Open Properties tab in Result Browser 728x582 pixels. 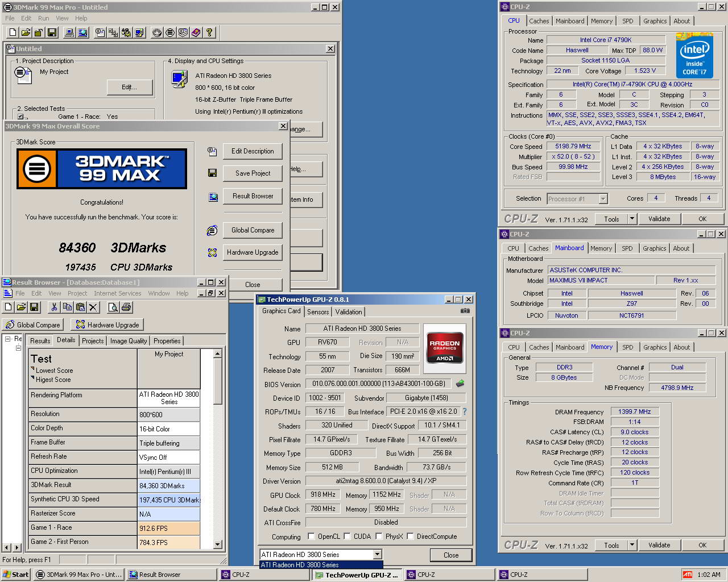point(167,341)
